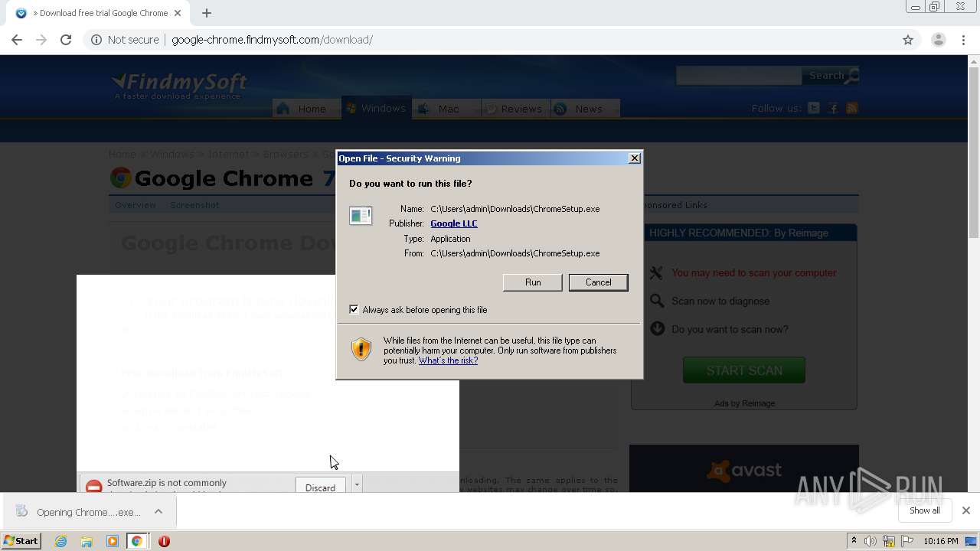Click the FindMySoft search input box
The width and height of the screenshot is (980, 551).
coord(738,75)
